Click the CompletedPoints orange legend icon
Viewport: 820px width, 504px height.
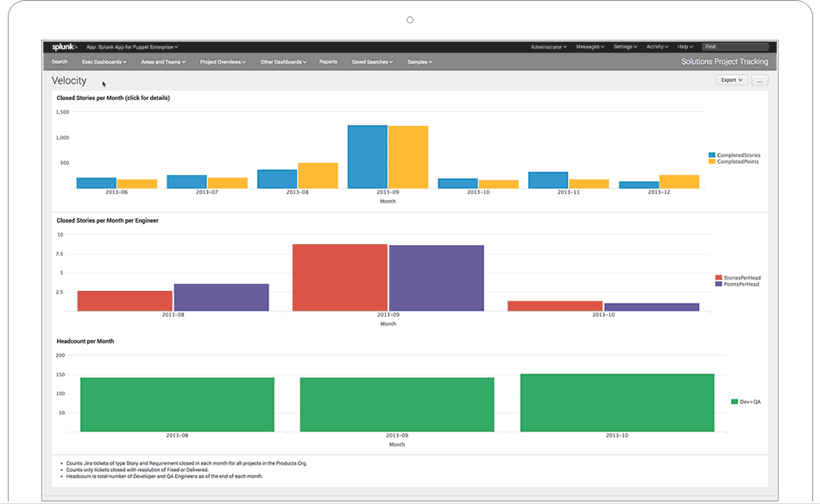[711, 161]
